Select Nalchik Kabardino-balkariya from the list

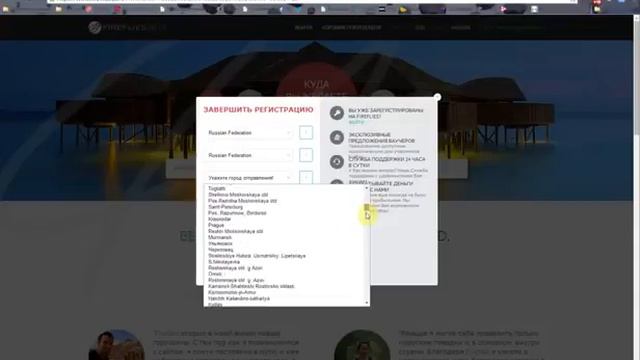tap(239, 298)
